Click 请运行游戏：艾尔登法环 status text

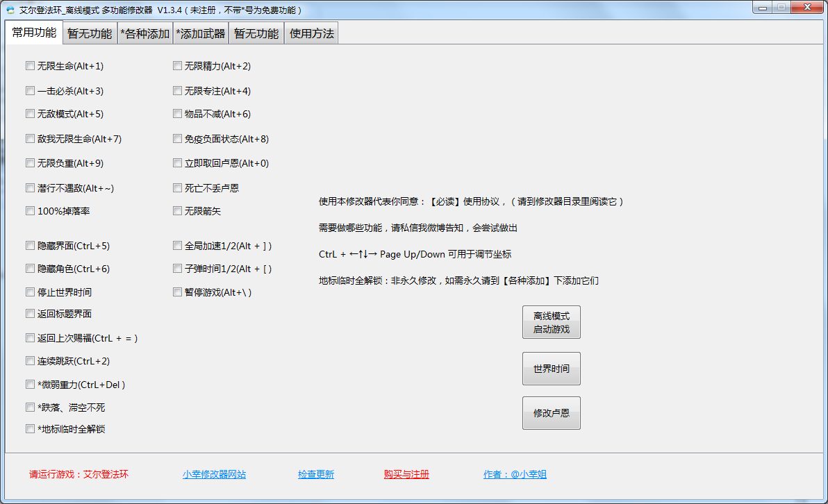78,474
